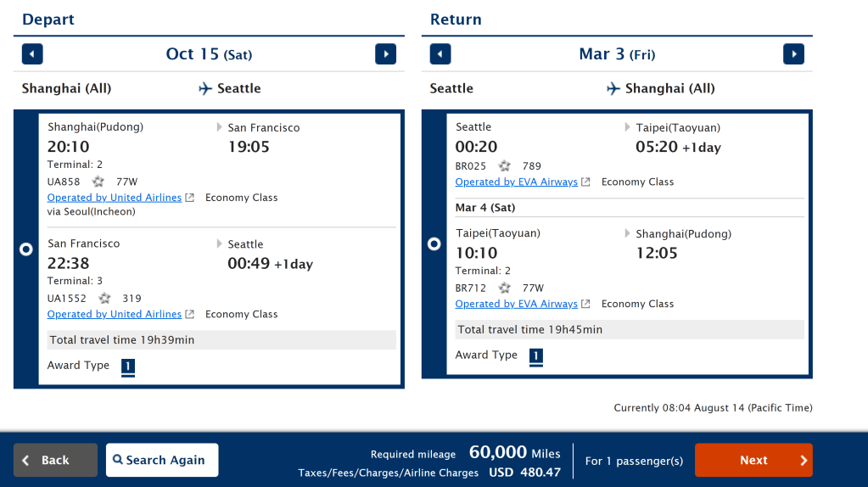Select the Shanghai to Seattle departure flight
The height and width of the screenshot is (487, 868).
pyautogui.click(x=26, y=249)
